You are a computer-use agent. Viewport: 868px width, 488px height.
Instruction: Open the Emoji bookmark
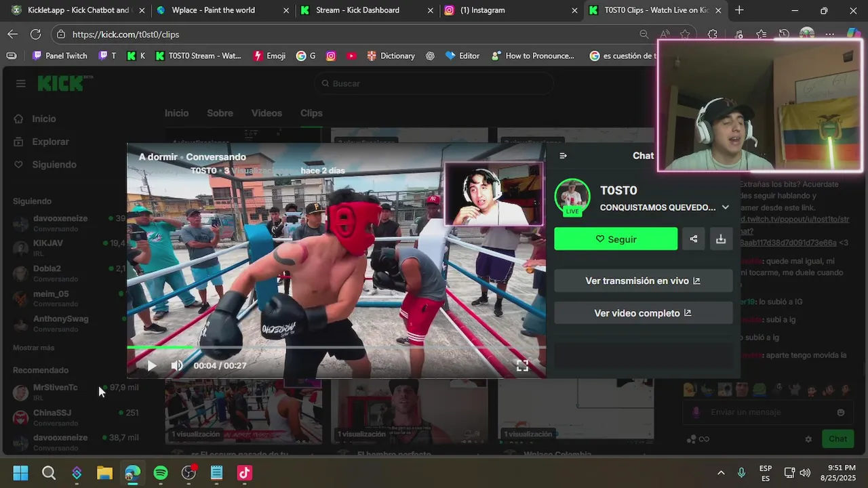(269, 56)
